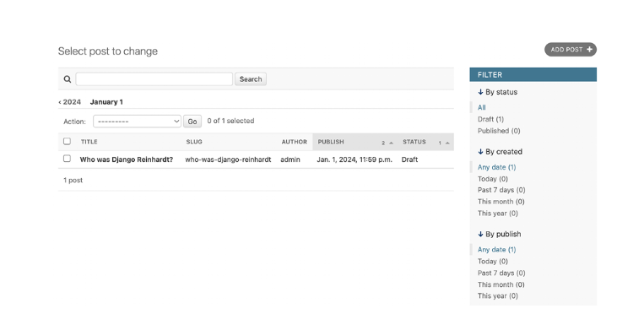This screenshot has width=644, height=330.
Task: Collapse the By created filter arrow
Action: tap(480, 152)
